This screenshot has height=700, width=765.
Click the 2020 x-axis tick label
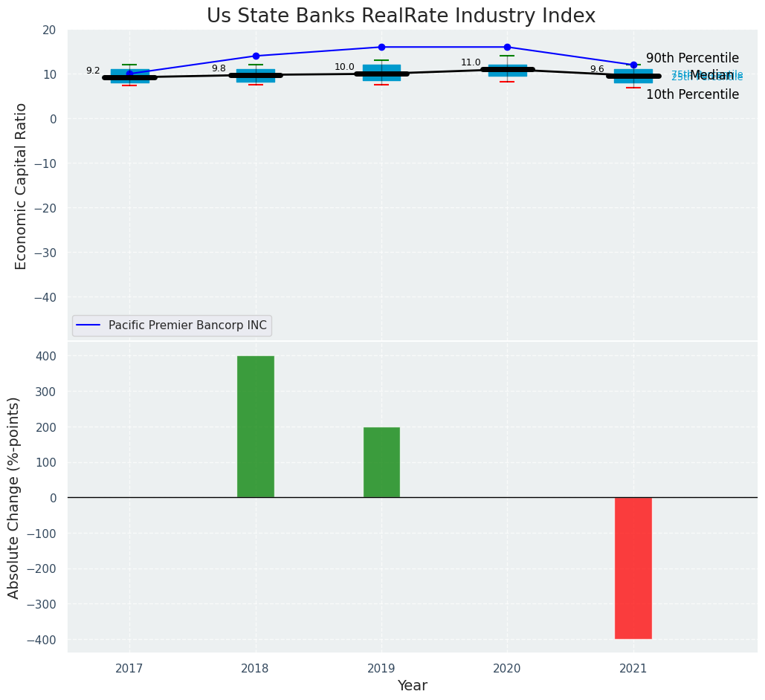[507, 669]
